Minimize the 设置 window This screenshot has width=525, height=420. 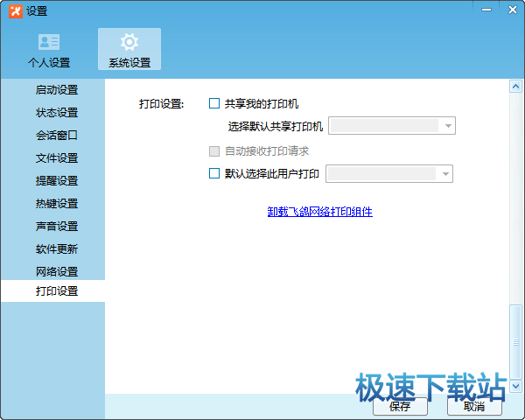[x=486, y=10]
